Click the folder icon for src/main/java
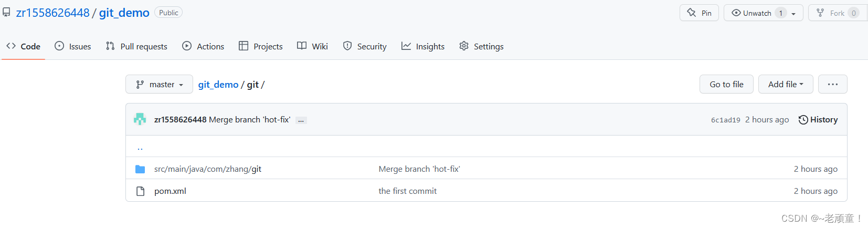This screenshot has height=228, width=868. click(140, 169)
